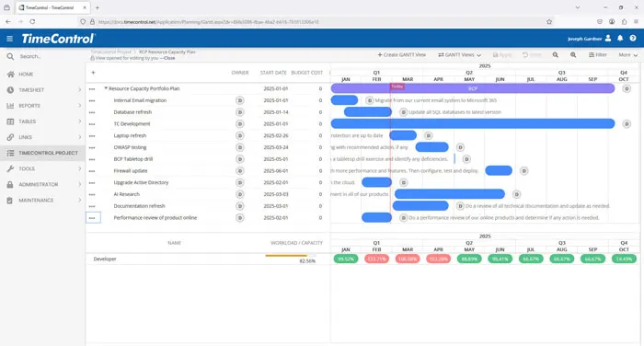Open row menu for Firewall update
644x346 pixels.
(x=92, y=171)
